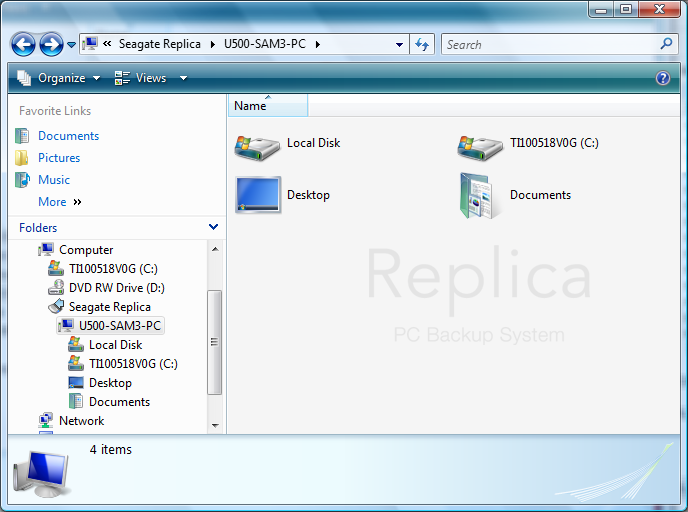Open Music favorite link
Viewport: 688px width, 512px height.
click(54, 180)
